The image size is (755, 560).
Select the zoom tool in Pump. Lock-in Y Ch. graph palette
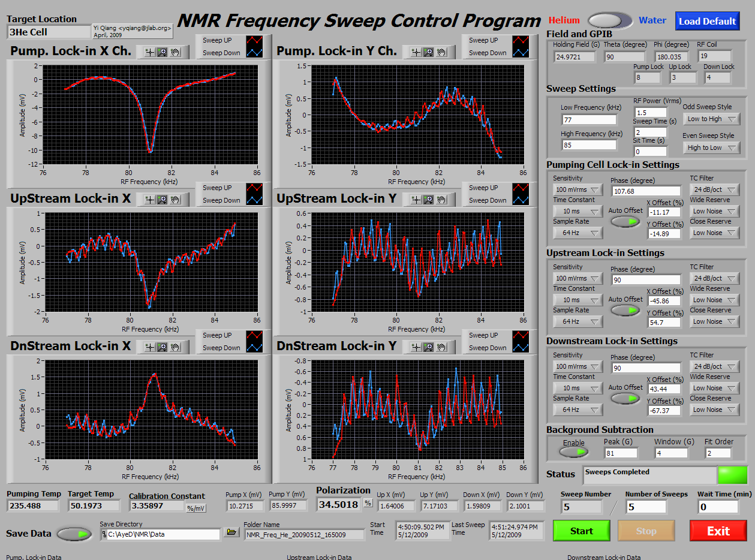(x=429, y=52)
